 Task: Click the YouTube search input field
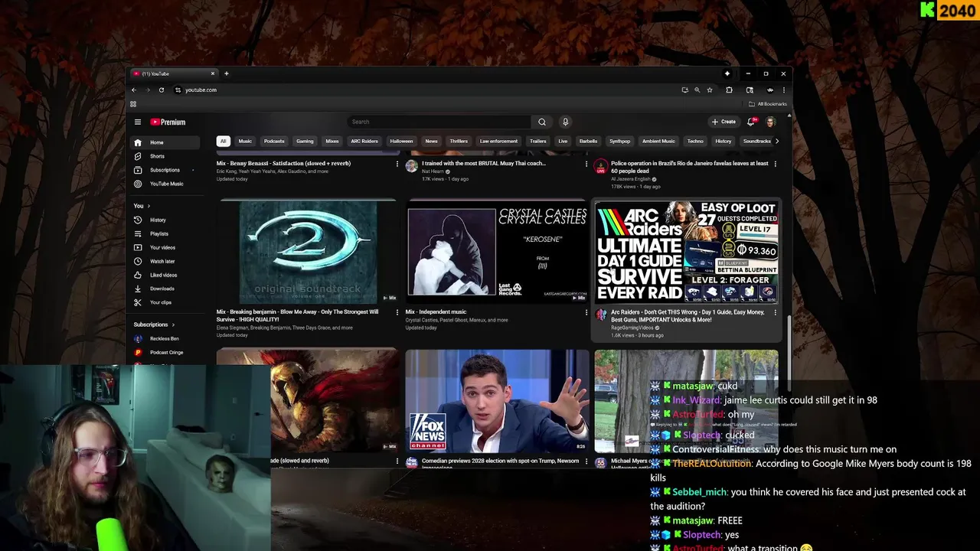439,122
